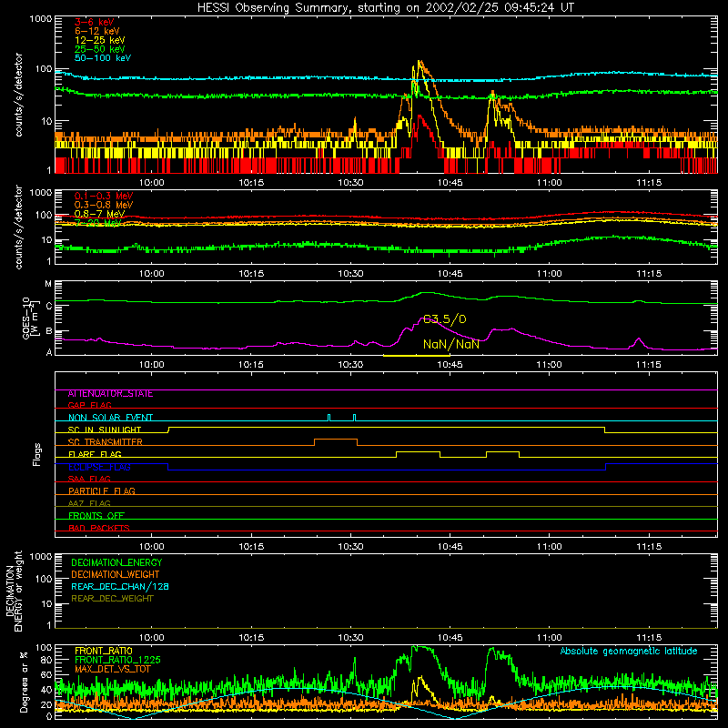The width and height of the screenshot is (728, 728).
Task: Click the late magenta GOES bump at 11:13
Action: pyautogui.click(x=639, y=341)
